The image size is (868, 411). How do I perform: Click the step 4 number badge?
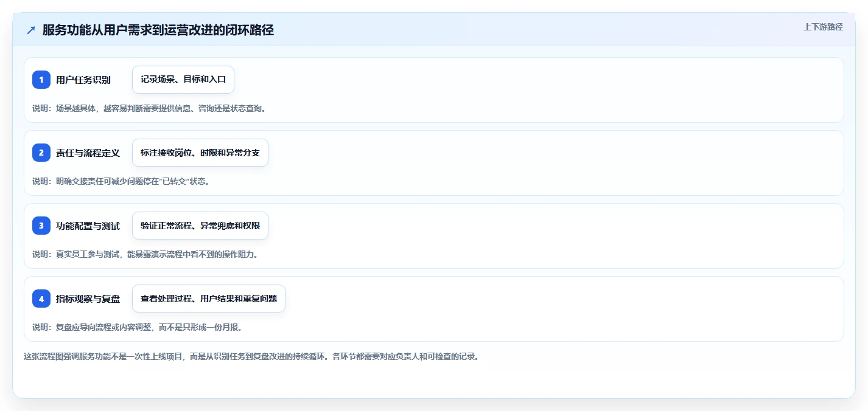point(41,299)
